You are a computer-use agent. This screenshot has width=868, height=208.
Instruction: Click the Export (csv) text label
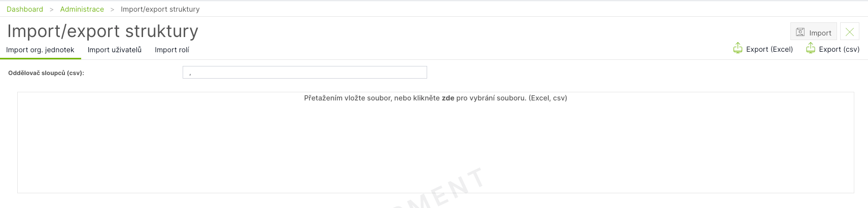click(x=839, y=49)
